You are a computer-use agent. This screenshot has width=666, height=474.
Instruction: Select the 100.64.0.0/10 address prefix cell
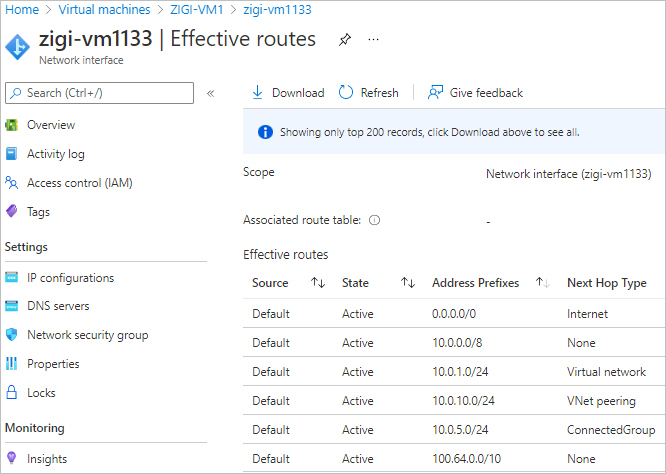pos(467,459)
